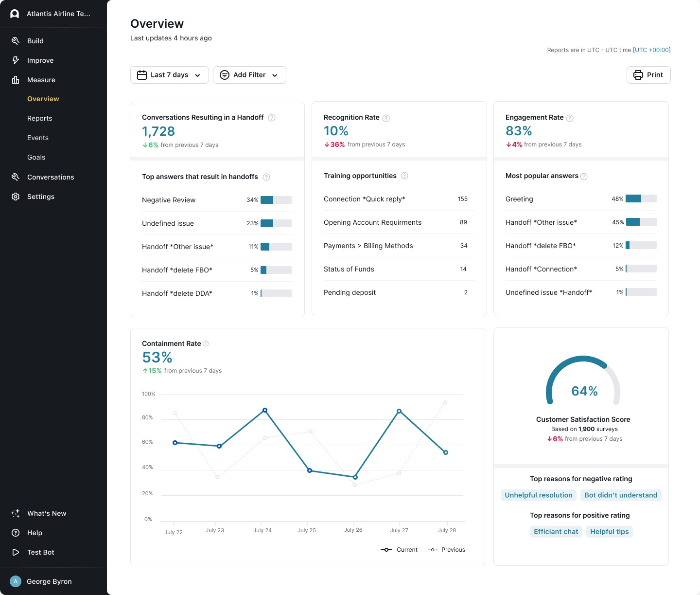
Task: Click the Conversations chat icon
Action: 15,177
